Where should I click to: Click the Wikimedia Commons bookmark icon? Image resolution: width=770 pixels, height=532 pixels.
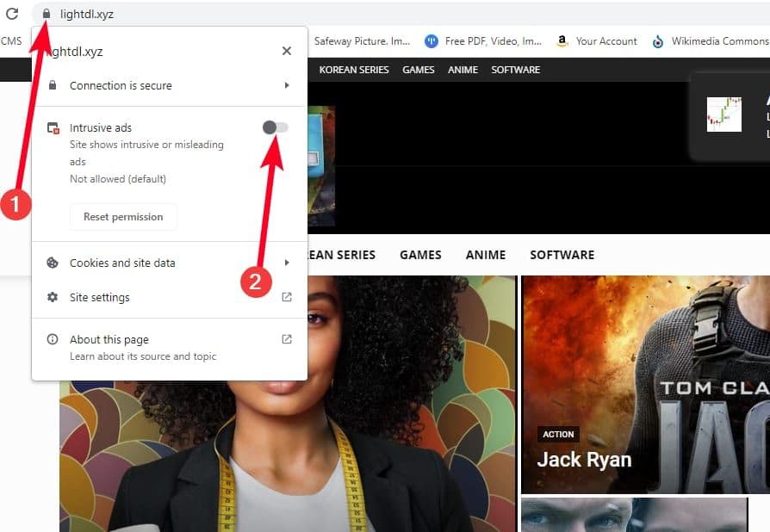pos(658,40)
